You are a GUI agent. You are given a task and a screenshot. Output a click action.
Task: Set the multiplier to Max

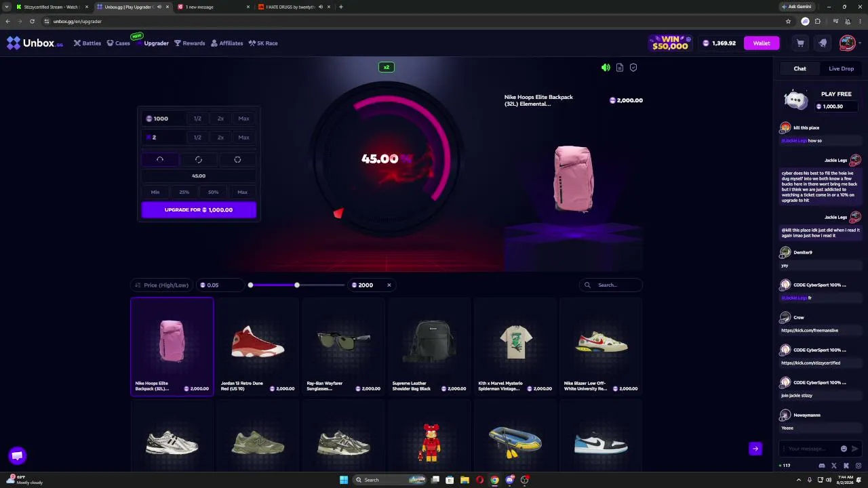point(243,138)
